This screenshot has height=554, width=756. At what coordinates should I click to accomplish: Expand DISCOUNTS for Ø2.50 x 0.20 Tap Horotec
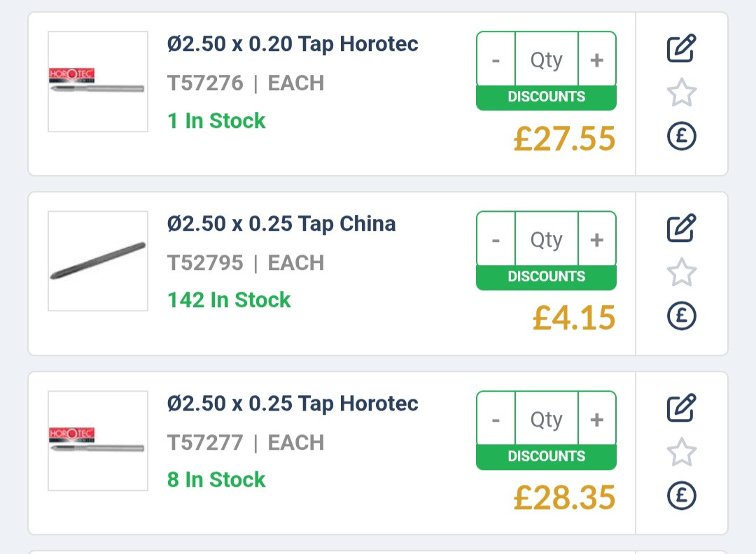point(546,97)
